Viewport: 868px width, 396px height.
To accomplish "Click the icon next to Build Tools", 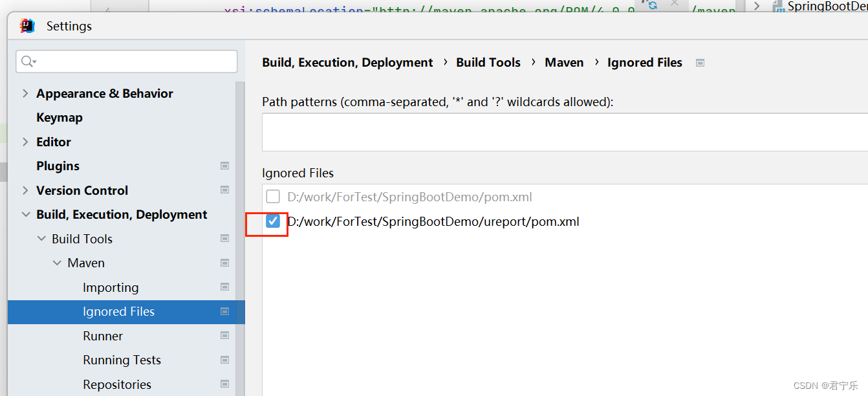I will point(224,238).
